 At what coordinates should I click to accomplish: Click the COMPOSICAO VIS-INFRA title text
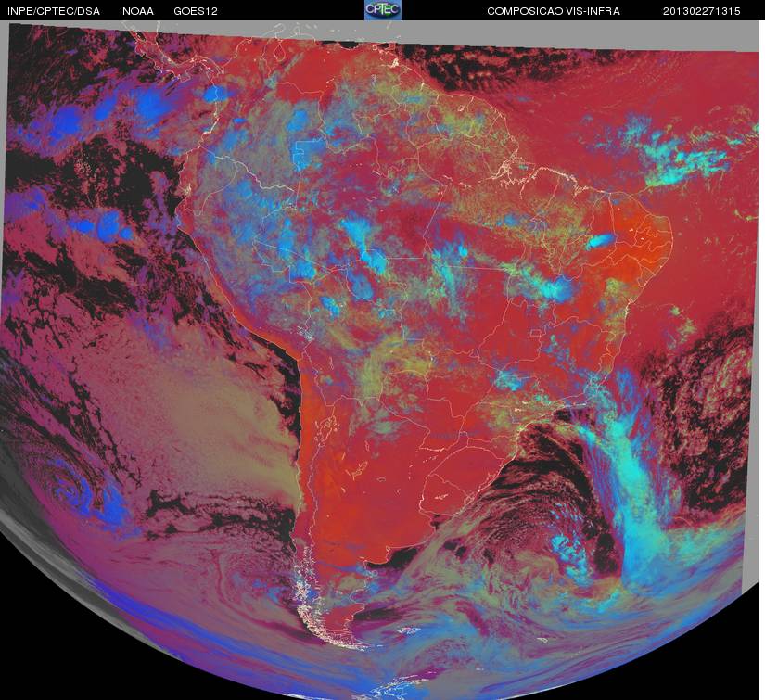554,11
